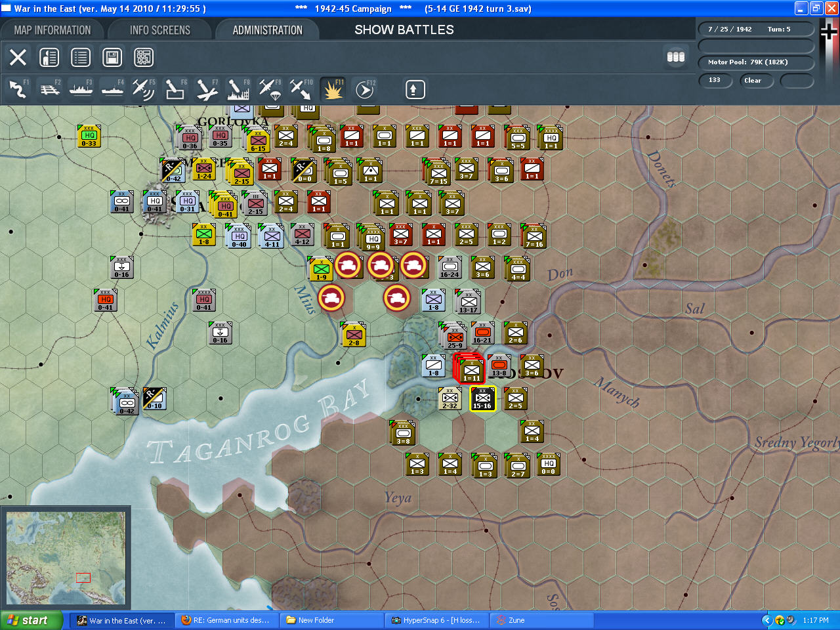Click the overview minimap
Viewport: 840px width, 630px height.
point(66,558)
